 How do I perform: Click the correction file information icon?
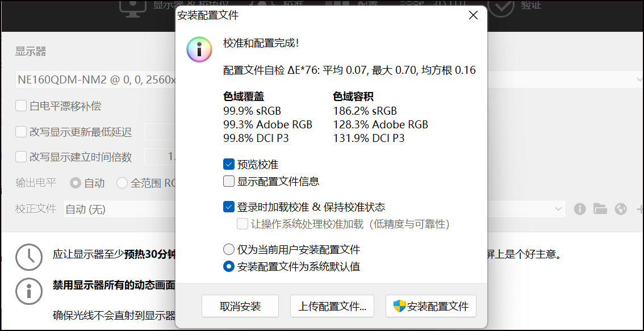579,209
